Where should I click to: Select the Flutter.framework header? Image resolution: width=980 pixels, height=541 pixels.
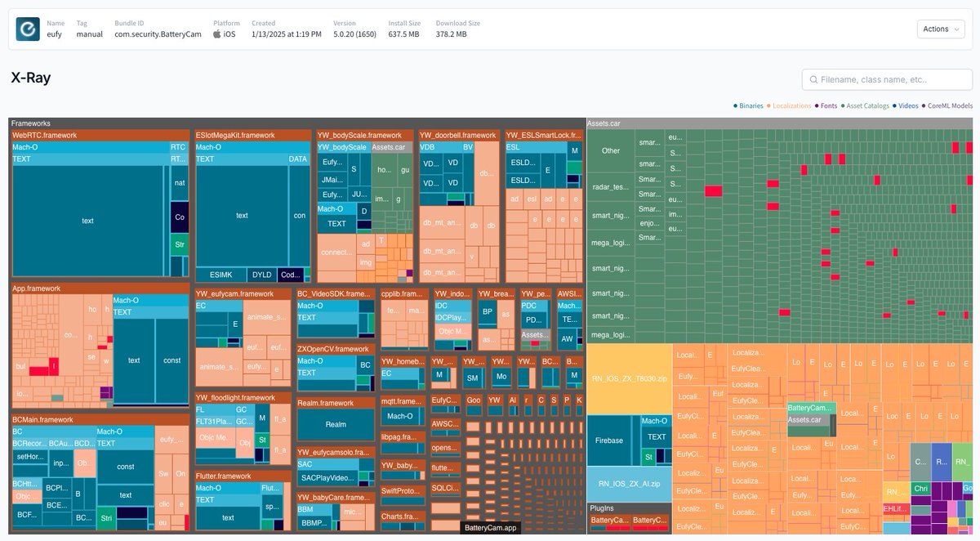(x=243, y=476)
